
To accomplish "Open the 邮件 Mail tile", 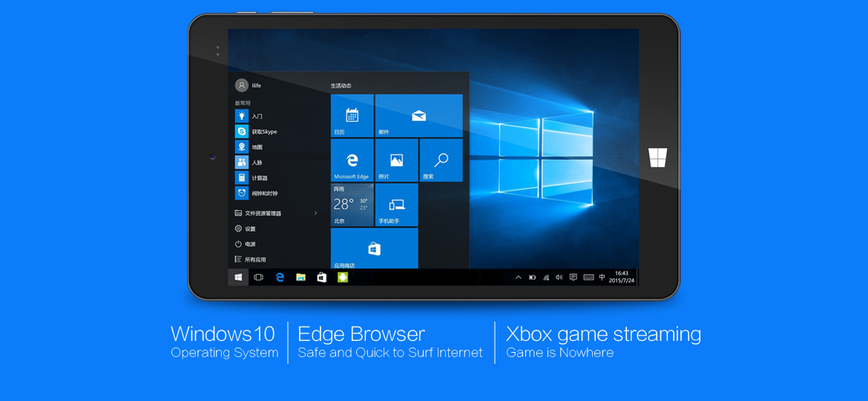I will tap(418, 116).
